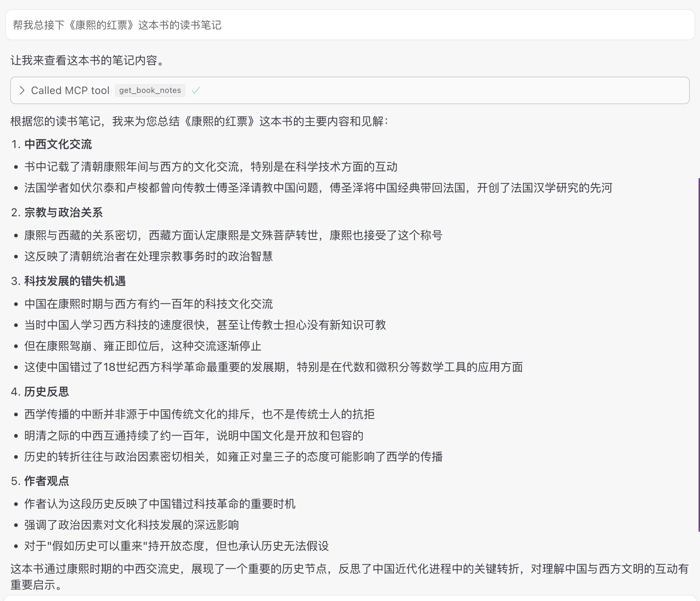The width and height of the screenshot is (700, 601).
Task: Select the heading 科技发展的错失机遇
Action: [x=74, y=281]
